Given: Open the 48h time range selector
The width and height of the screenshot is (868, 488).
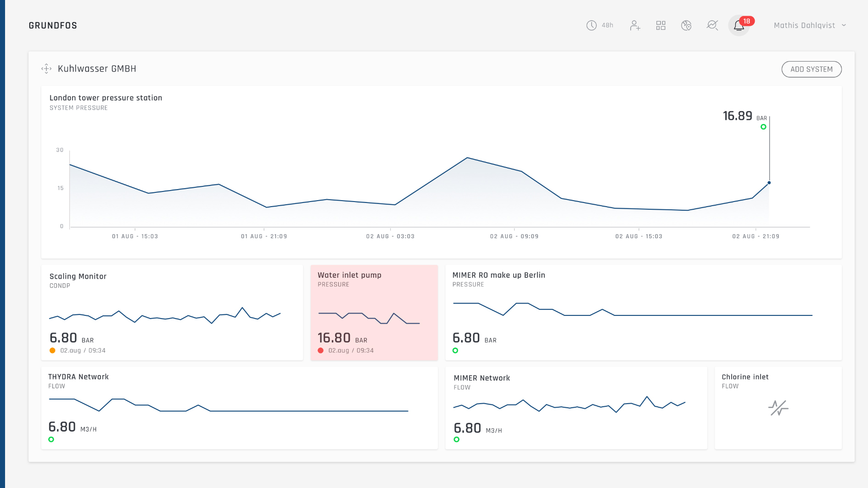Looking at the screenshot, I should pos(599,25).
